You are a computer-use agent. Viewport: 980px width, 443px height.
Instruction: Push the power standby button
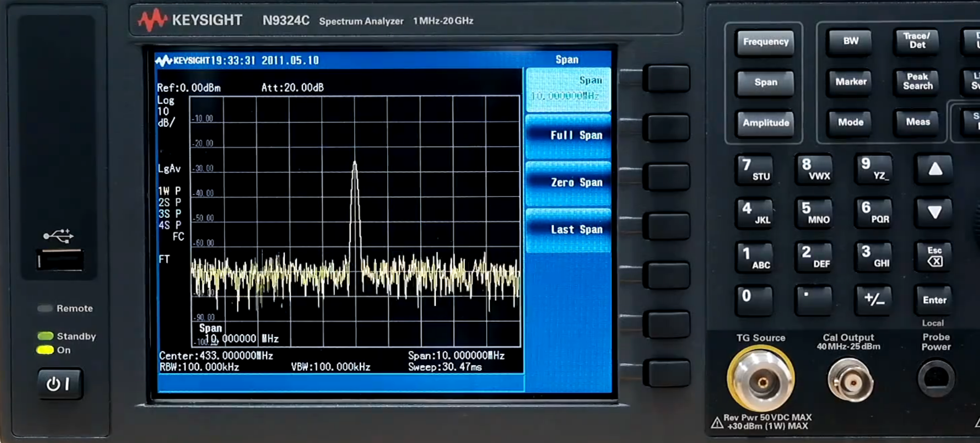[60, 384]
